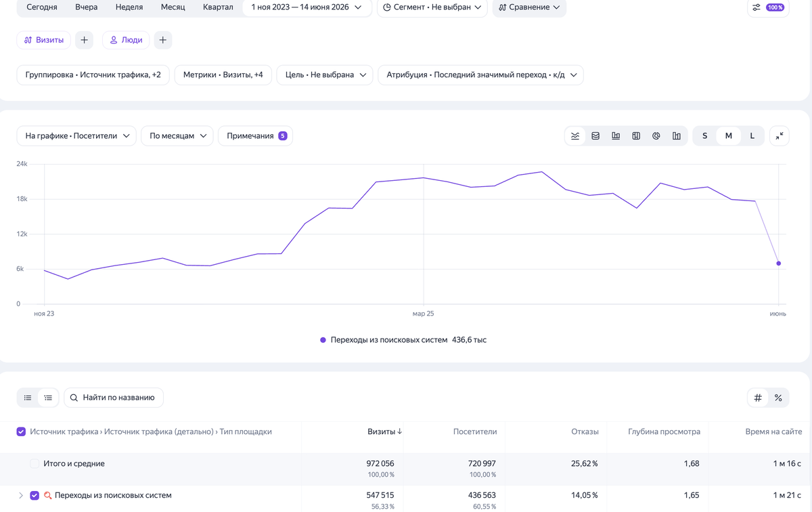Open the Цель Не выбрана dropdown
The width and height of the screenshot is (812, 512).
[325, 75]
